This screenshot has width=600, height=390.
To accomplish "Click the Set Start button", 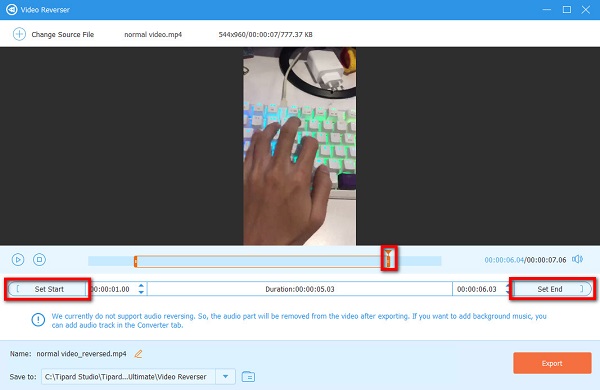I will click(x=47, y=289).
